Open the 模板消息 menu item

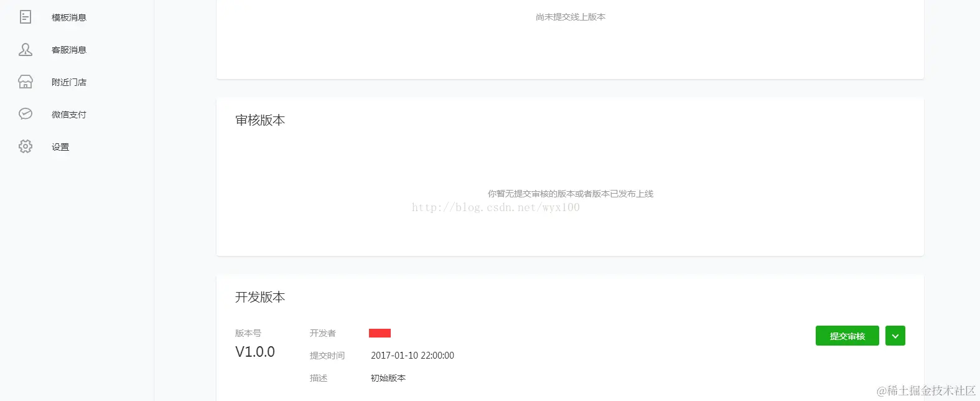point(69,17)
